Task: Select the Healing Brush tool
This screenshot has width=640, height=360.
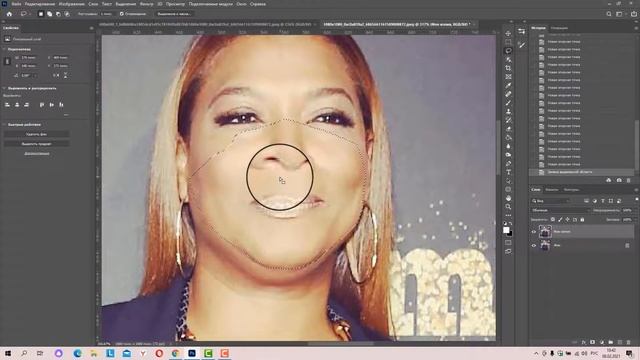Action: pyautogui.click(x=508, y=94)
